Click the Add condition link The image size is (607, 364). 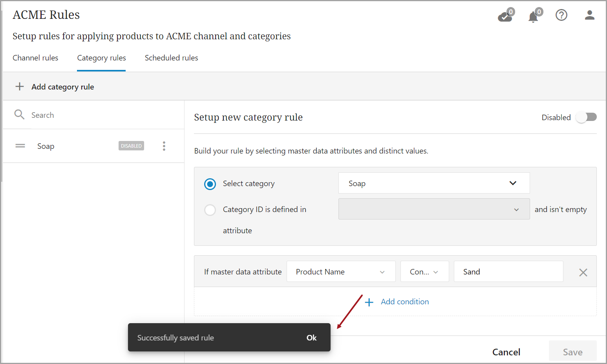(404, 302)
